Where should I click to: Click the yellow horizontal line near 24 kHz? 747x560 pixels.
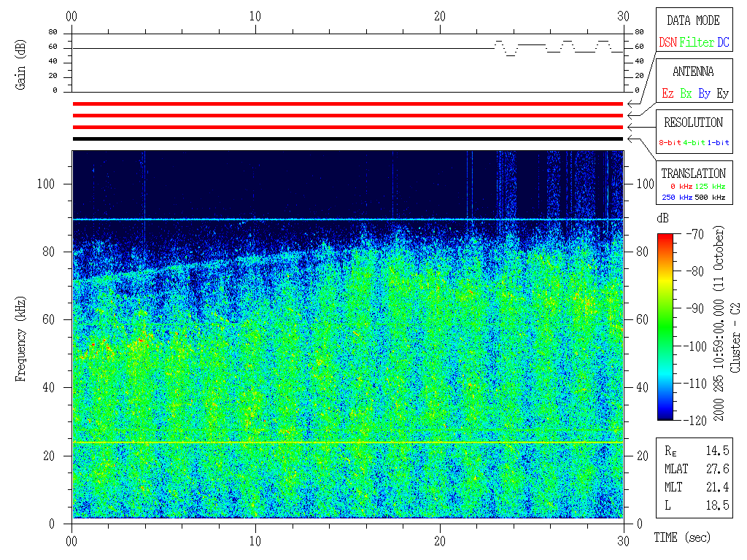347,443
